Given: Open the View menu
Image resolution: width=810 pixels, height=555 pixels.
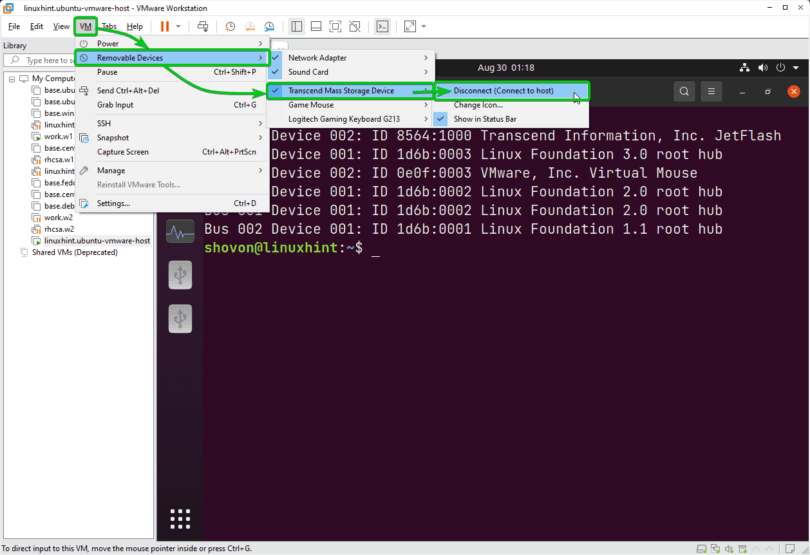Looking at the screenshot, I should (61, 26).
